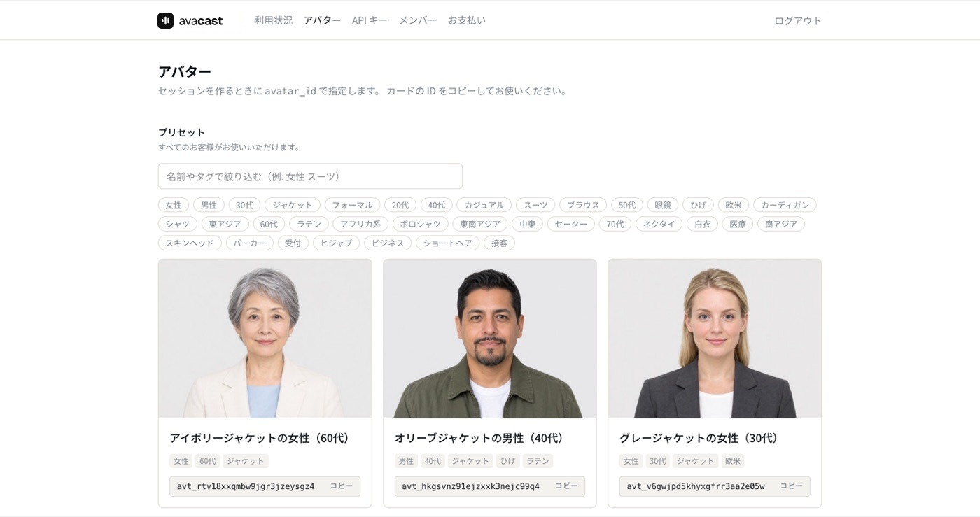
Task: Click the avt_hkgsvnz91ejzxxk3nejc99q4 ID text
Action: 470,486
